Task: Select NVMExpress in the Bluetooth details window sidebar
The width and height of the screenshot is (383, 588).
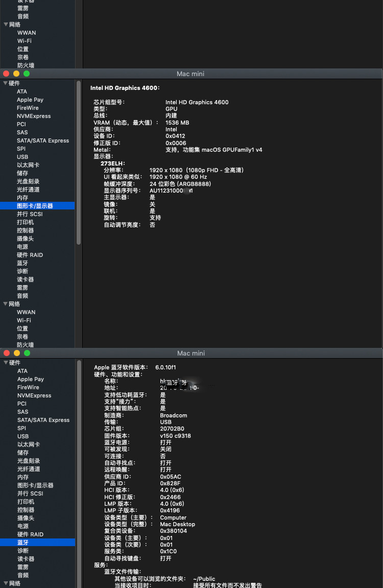Action: point(34,395)
